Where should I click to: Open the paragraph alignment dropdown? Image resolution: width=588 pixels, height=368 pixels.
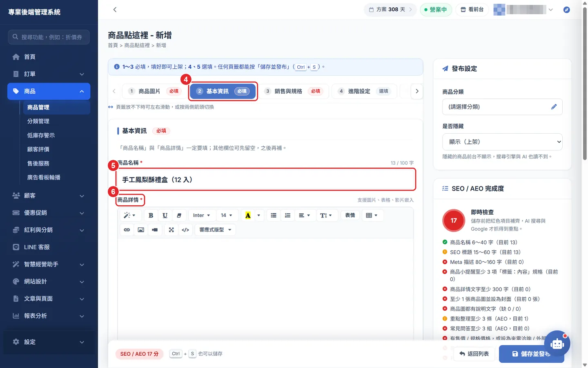[x=304, y=215]
